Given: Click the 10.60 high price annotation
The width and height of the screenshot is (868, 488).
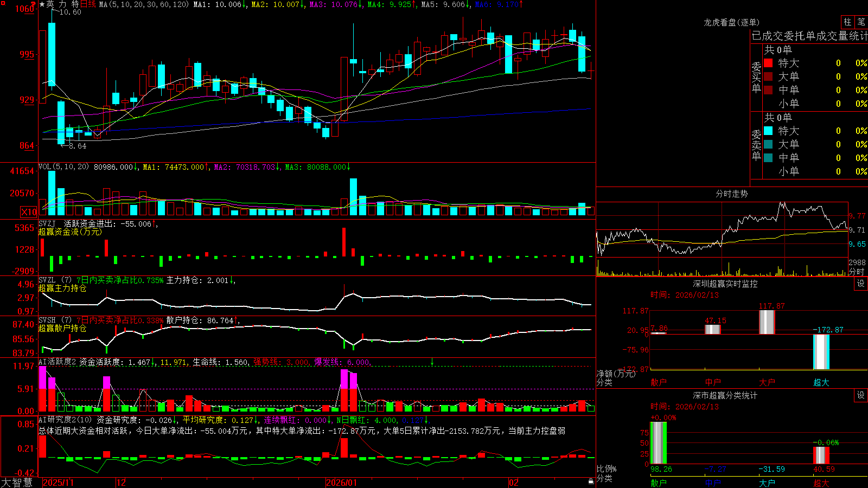Looking at the screenshot, I should click(x=71, y=12).
